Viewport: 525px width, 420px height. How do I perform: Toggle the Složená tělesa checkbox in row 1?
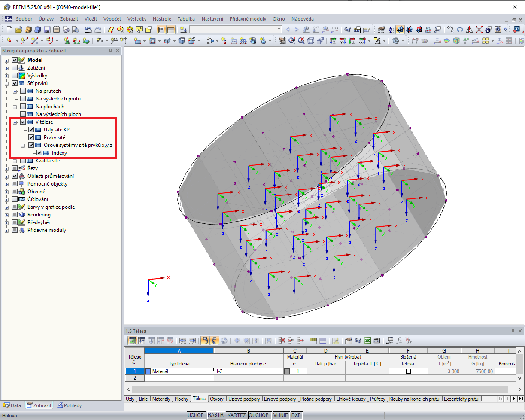[x=408, y=371]
